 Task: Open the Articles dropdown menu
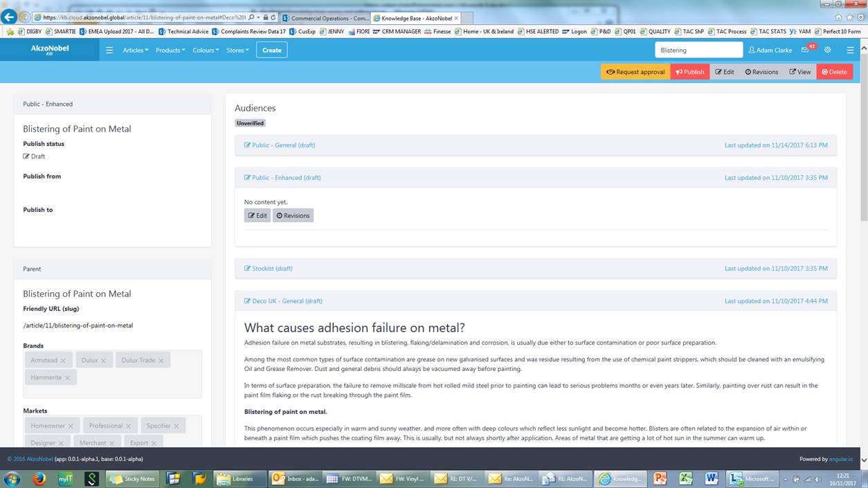click(136, 50)
